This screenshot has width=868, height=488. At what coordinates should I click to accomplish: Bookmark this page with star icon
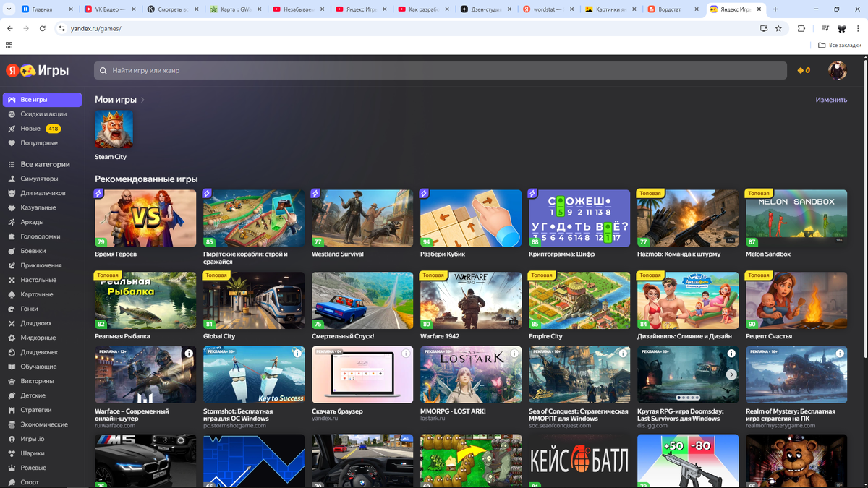[x=778, y=28]
